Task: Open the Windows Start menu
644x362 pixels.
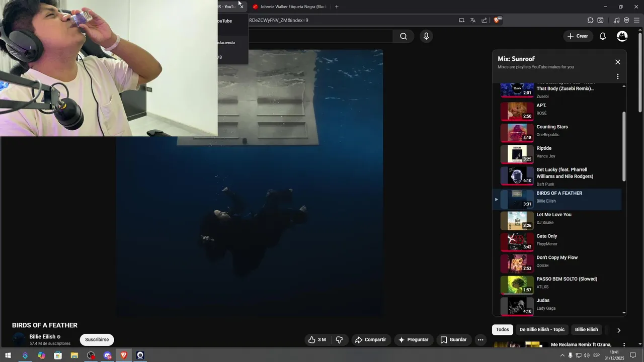Action: (8, 355)
